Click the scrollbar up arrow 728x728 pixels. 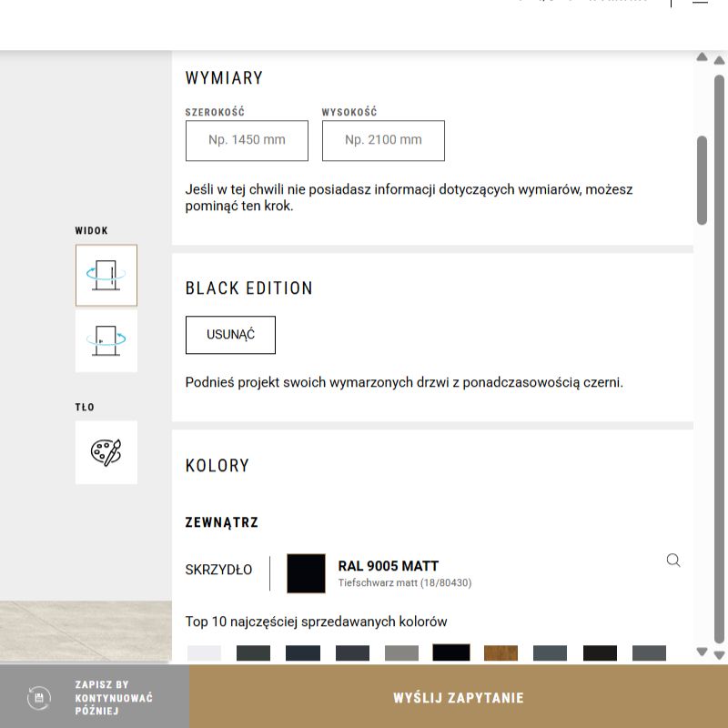tap(702, 57)
